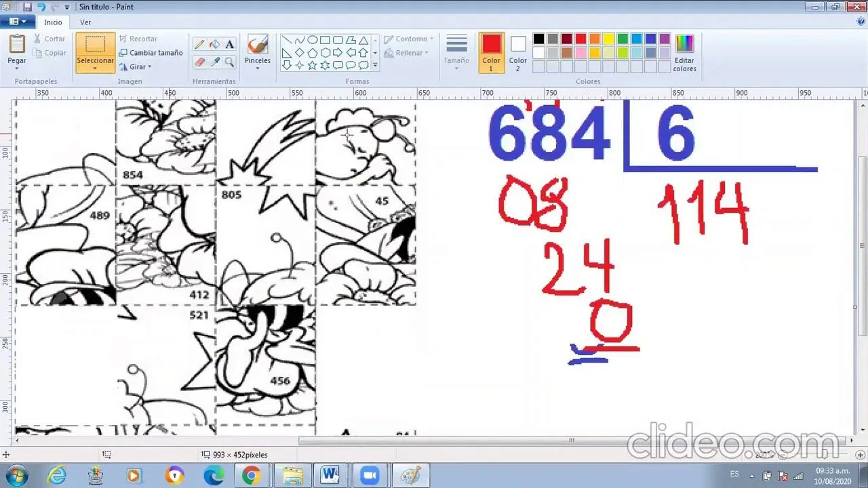Choose the down arrow shape

tap(286, 65)
